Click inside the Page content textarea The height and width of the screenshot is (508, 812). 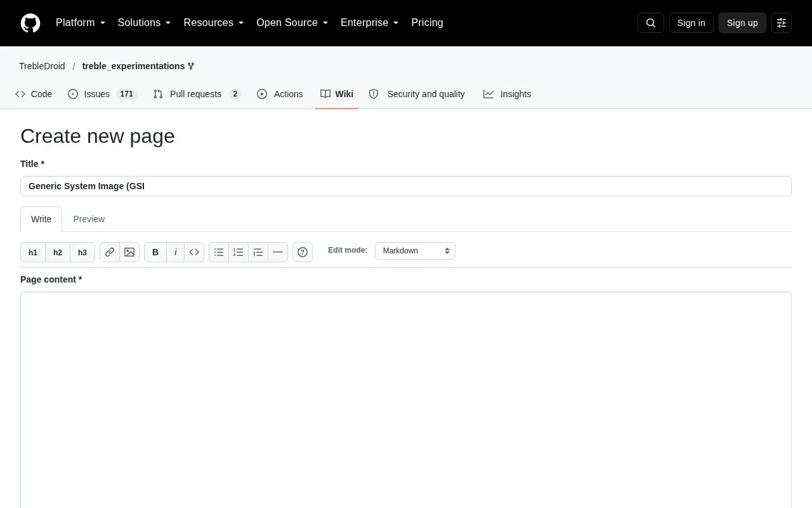pyautogui.click(x=406, y=400)
